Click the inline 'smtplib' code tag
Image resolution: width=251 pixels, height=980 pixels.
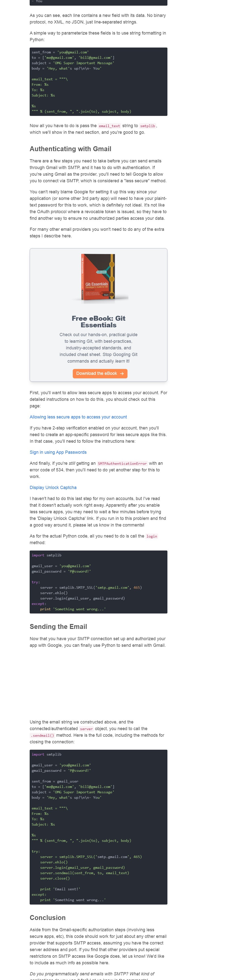pyautogui.click(x=147, y=126)
